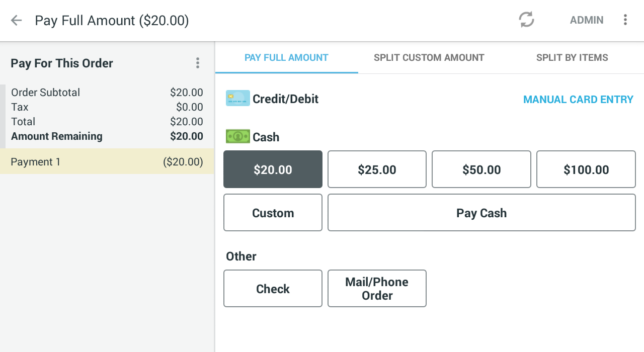Select the $25.00 cash amount
This screenshot has width=644, height=352.
[x=377, y=169]
